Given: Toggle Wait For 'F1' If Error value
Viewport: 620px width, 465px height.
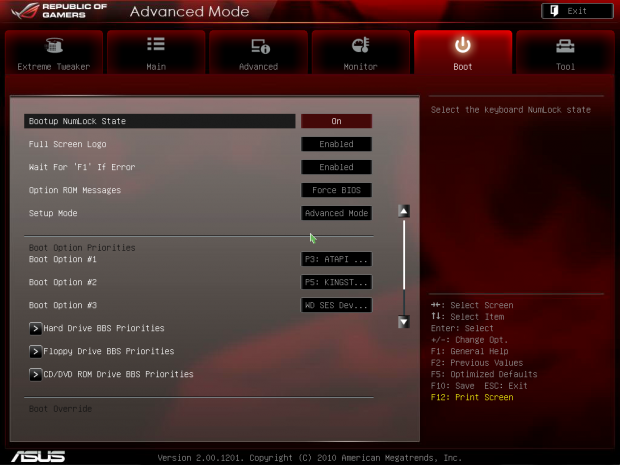Looking at the screenshot, I should [x=336, y=167].
